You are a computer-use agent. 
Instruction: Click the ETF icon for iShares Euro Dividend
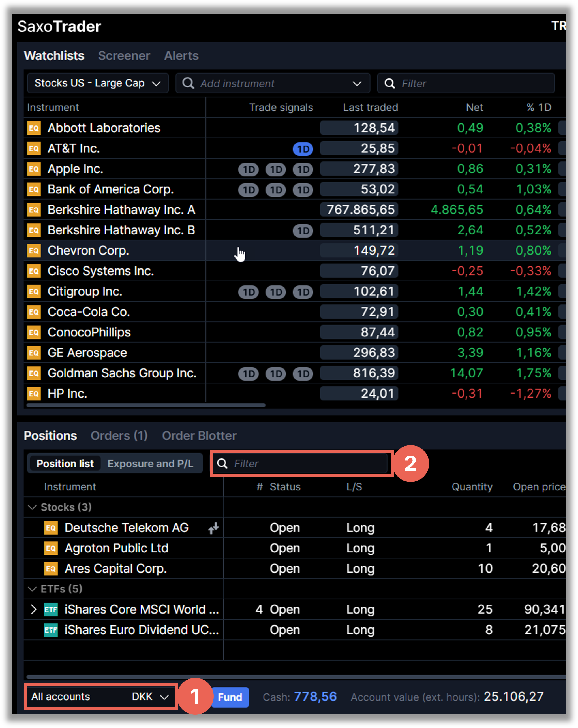[x=51, y=630]
